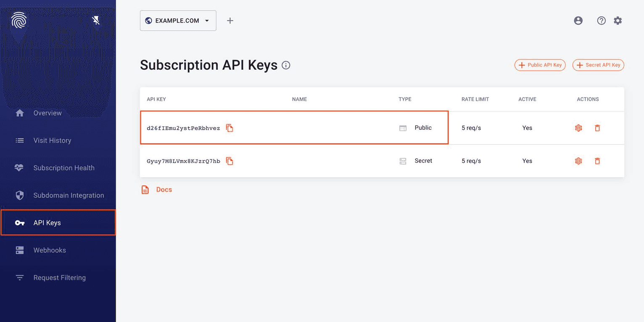Open the Visit History page
This screenshot has width=644, height=322.
pos(52,140)
